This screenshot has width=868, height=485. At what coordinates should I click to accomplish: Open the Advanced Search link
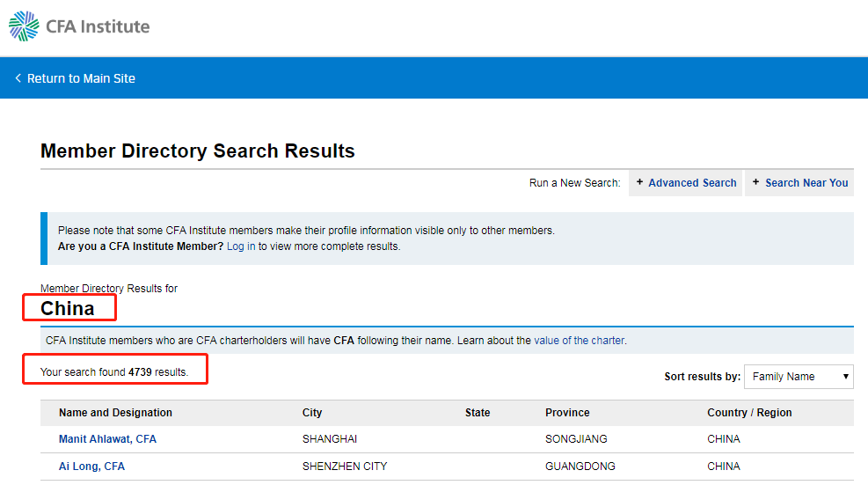(692, 183)
